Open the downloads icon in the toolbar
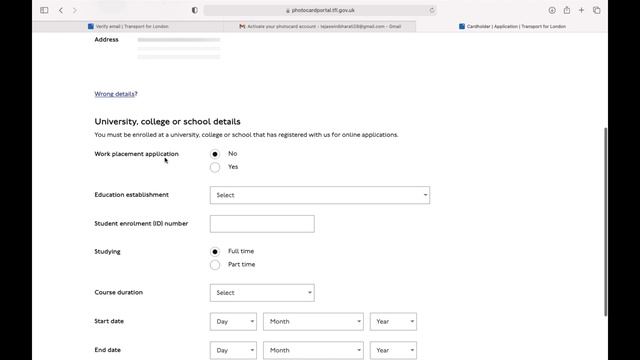Screen dimensions: 640x360 tap(552, 10)
